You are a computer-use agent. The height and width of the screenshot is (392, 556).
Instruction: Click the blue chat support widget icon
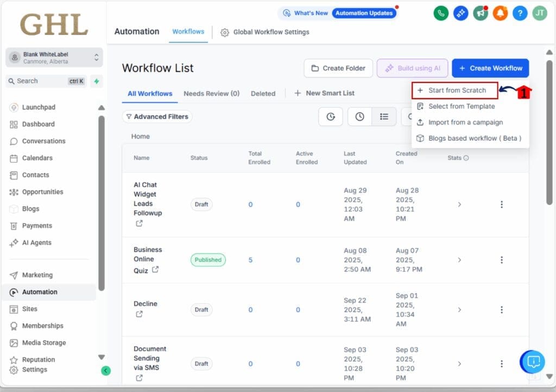click(x=533, y=362)
